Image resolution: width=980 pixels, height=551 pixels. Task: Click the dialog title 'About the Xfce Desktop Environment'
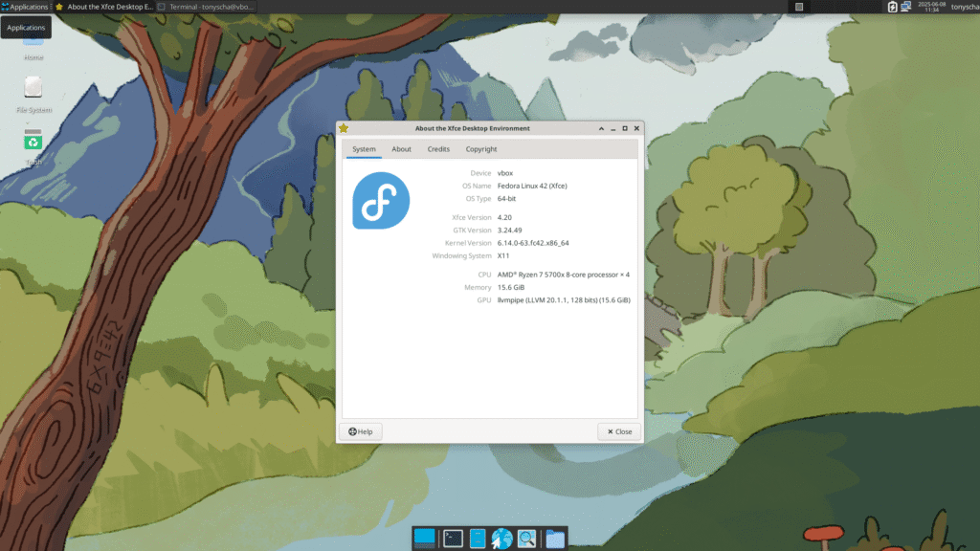(473, 129)
